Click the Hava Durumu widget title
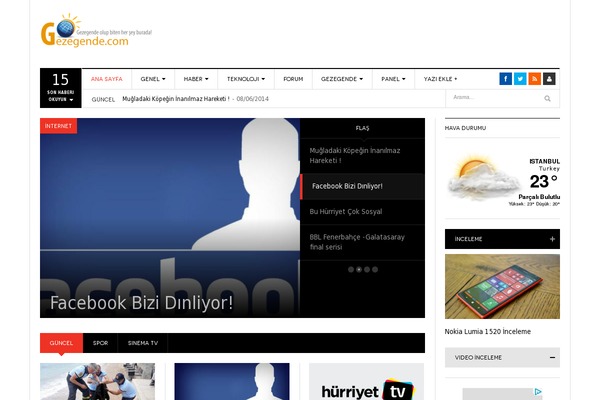 coord(465,128)
